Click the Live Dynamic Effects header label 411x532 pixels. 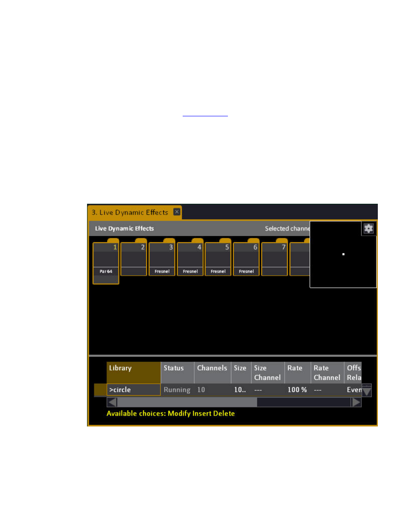click(125, 229)
